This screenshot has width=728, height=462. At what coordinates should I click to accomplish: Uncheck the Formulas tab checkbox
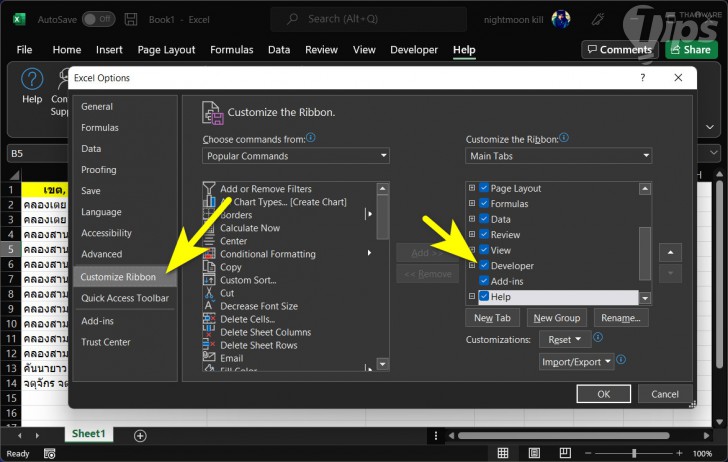pyautogui.click(x=484, y=203)
